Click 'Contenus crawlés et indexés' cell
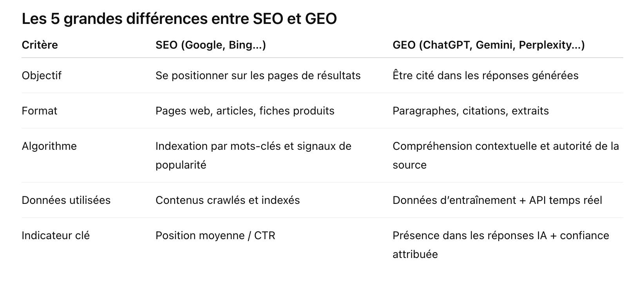Image resolution: width=644 pixels, height=287 pixels. 227,200
